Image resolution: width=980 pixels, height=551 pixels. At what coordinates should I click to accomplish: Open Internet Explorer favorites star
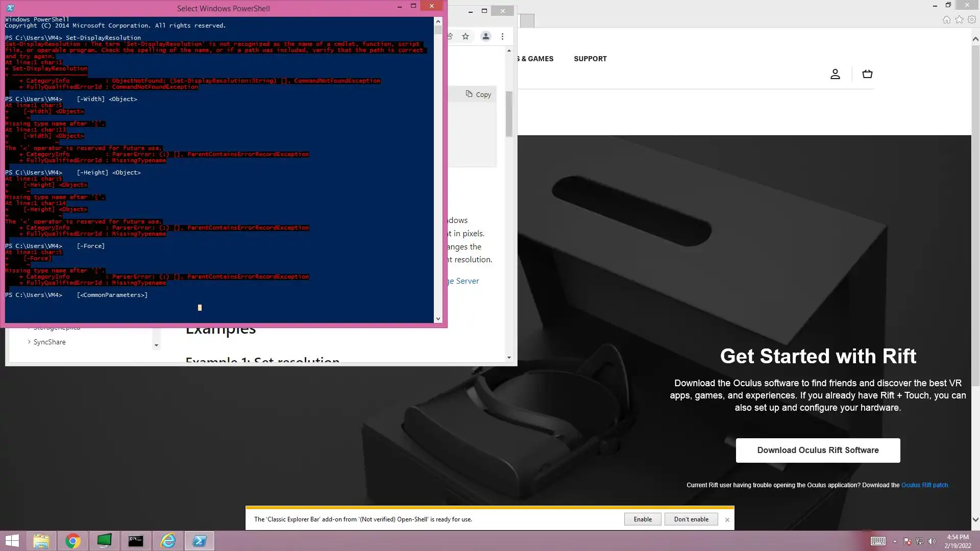pos(959,20)
